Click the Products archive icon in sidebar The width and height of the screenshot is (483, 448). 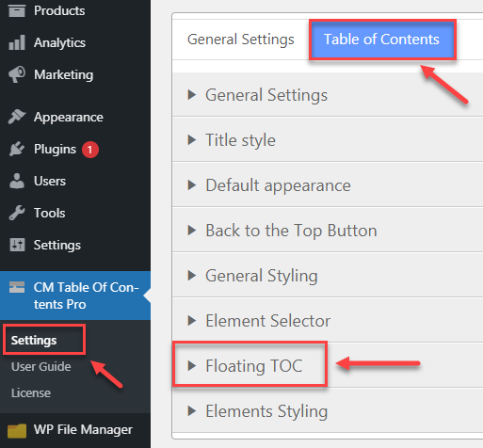[17, 11]
